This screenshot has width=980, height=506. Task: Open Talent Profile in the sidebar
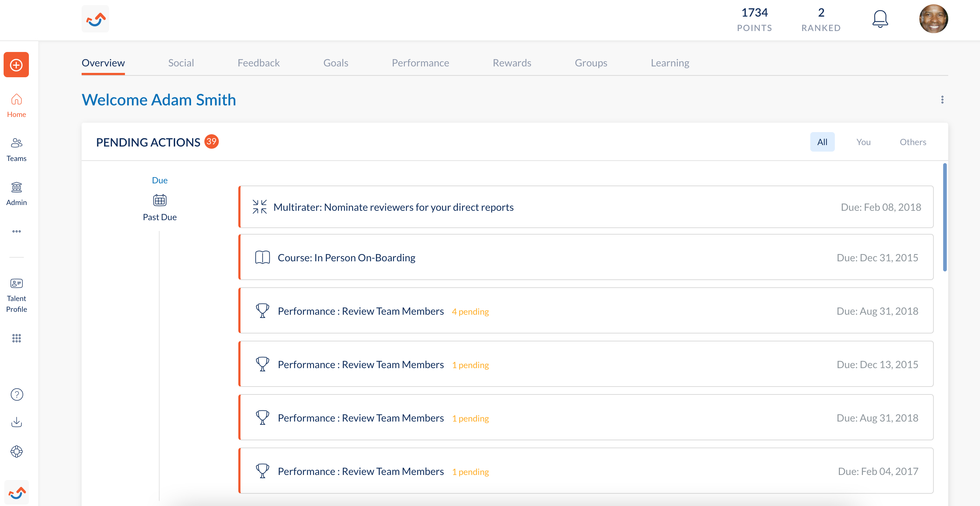point(16,295)
